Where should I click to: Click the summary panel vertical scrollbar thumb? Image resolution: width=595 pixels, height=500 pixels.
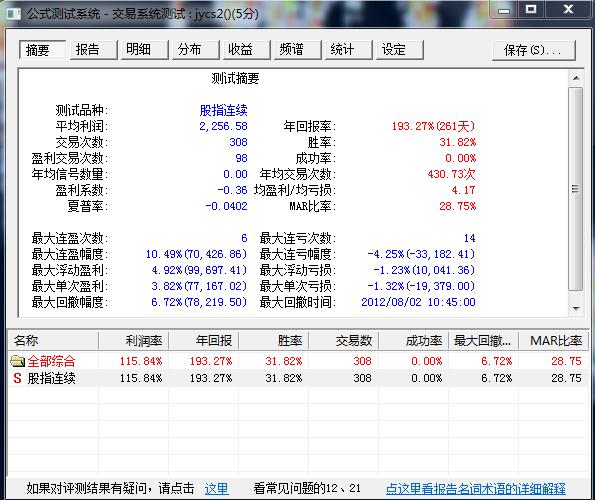tap(576, 189)
